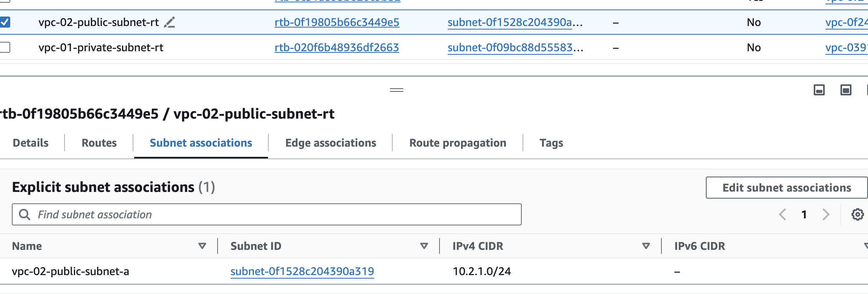The height and width of the screenshot is (294, 868).
Task: Click the search magnifier in Find subnet association
Action: click(25, 215)
